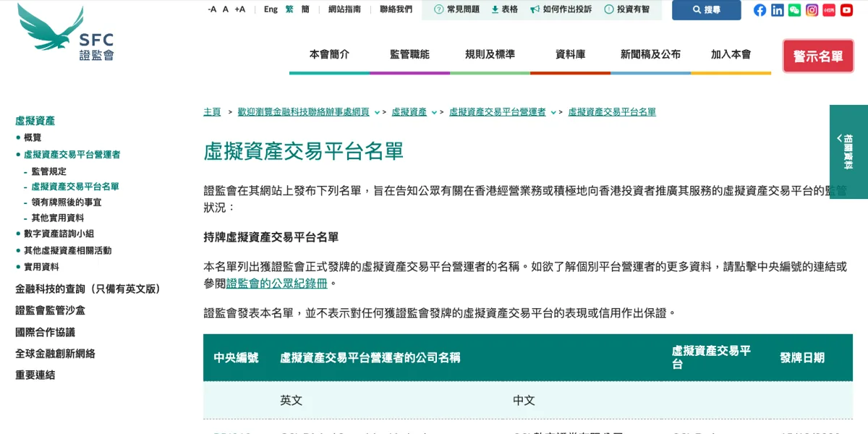Switch to simplified Chinese 簡

tap(305, 9)
